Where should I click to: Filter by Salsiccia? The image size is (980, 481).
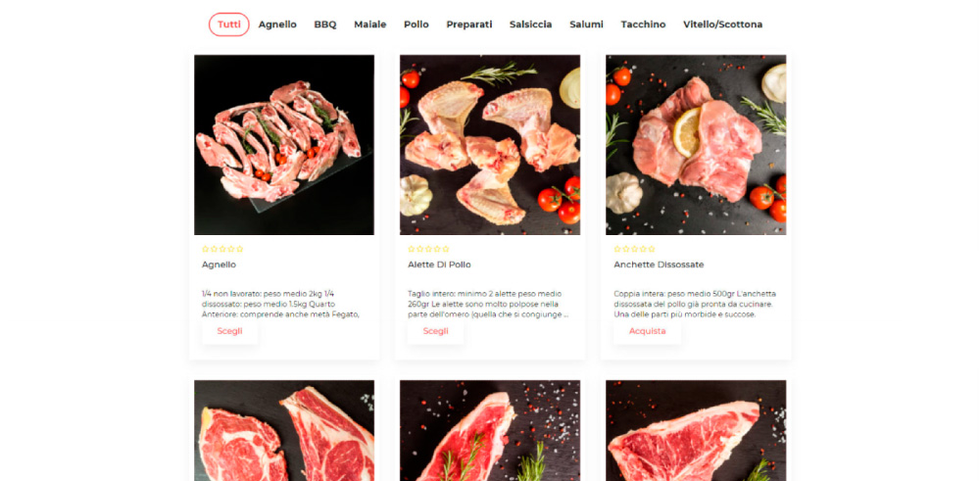tap(530, 24)
